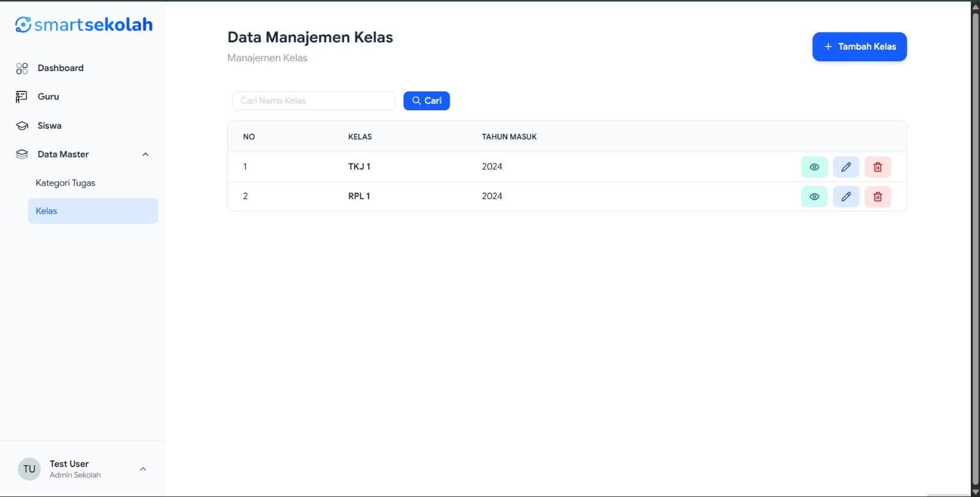
Task: View TKJ 1 class details via eye icon
Action: [x=814, y=167]
